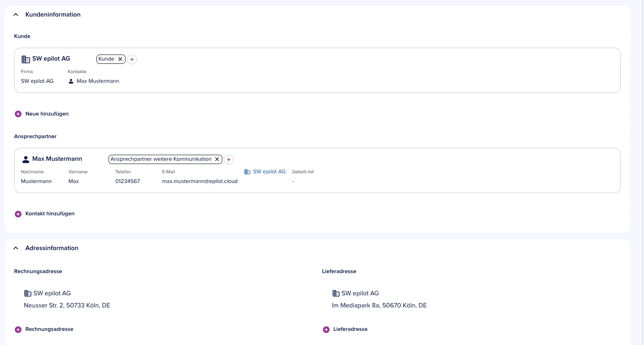This screenshot has height=345, width=644.
Task: Open the Max Mustermann contact under Kontakte
Action: [x=98, y=81]
